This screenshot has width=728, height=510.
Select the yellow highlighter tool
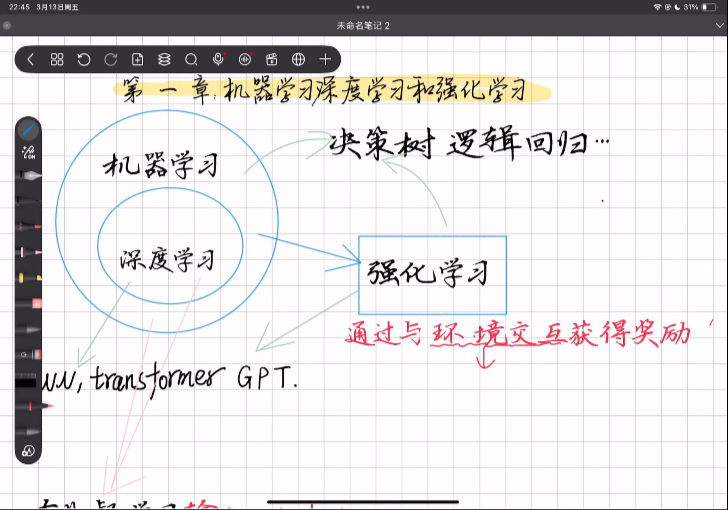point(28,278)
